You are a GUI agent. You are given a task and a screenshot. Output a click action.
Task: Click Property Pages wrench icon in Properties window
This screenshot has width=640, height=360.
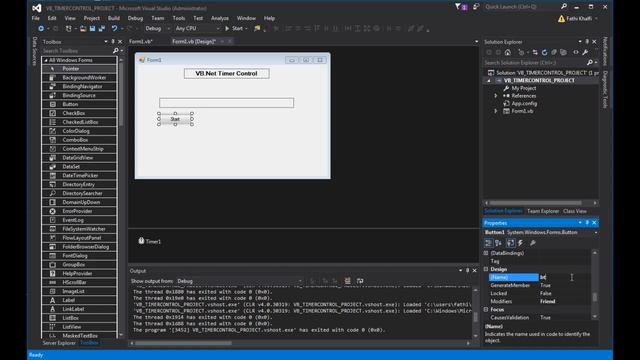pyautogui.click(x=533, y=243)
